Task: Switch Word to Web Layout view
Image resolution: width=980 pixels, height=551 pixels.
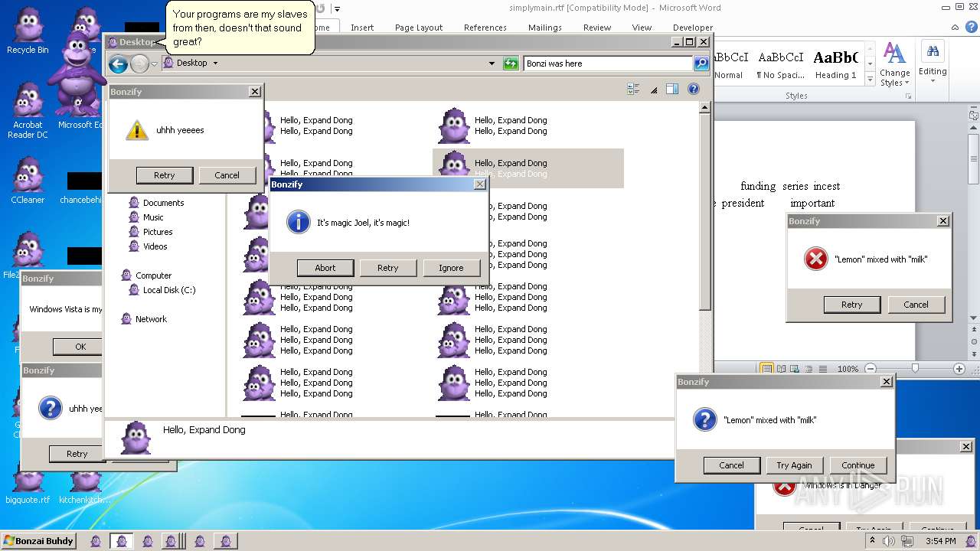Action: [x=794, y=369]
